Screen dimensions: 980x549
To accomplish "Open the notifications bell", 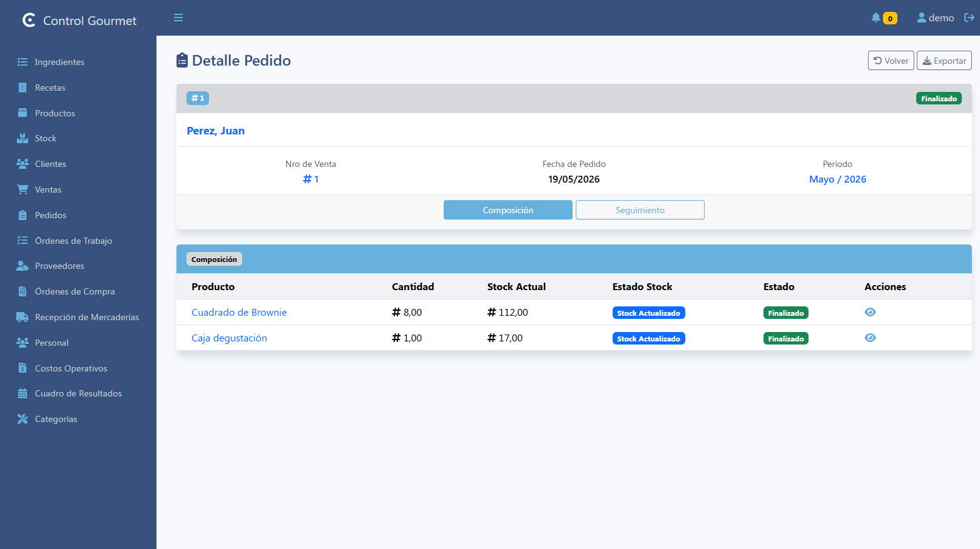I will coord(875,18).
